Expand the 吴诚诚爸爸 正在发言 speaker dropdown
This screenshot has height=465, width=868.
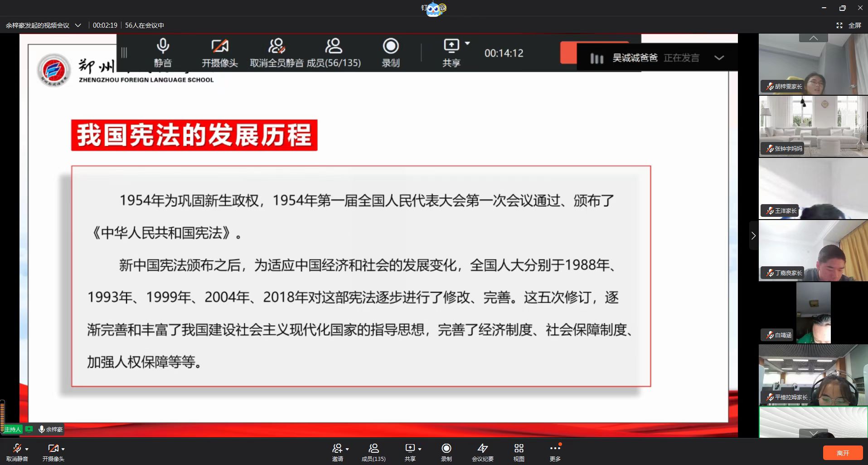point(719,58)
